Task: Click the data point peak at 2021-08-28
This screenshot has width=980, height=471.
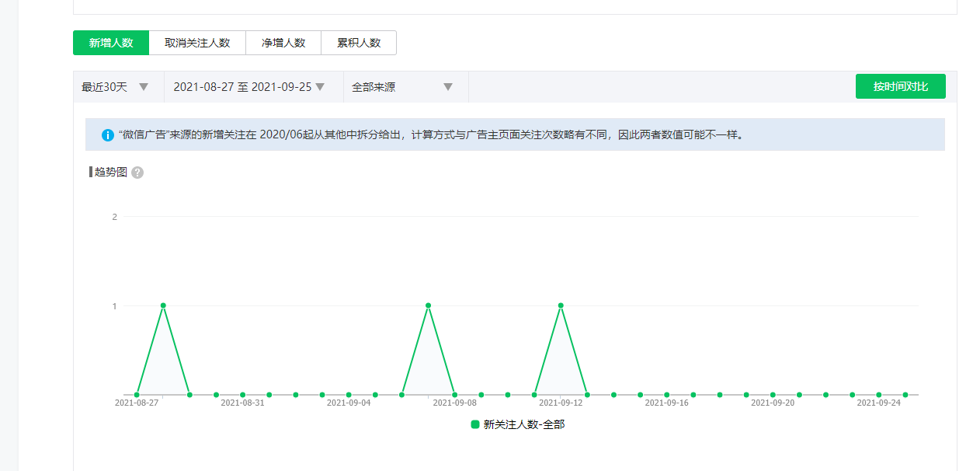Action: (x=163, y=305)
